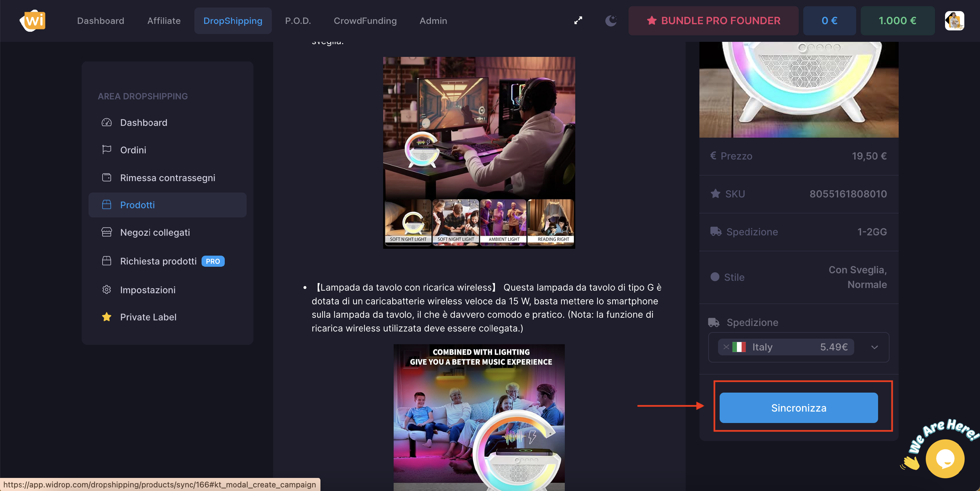Image resolution: width=980 pixels, height=491 pixels.
Task: Click the fullscreen expand arrows icon
Action: click(578, 21)
